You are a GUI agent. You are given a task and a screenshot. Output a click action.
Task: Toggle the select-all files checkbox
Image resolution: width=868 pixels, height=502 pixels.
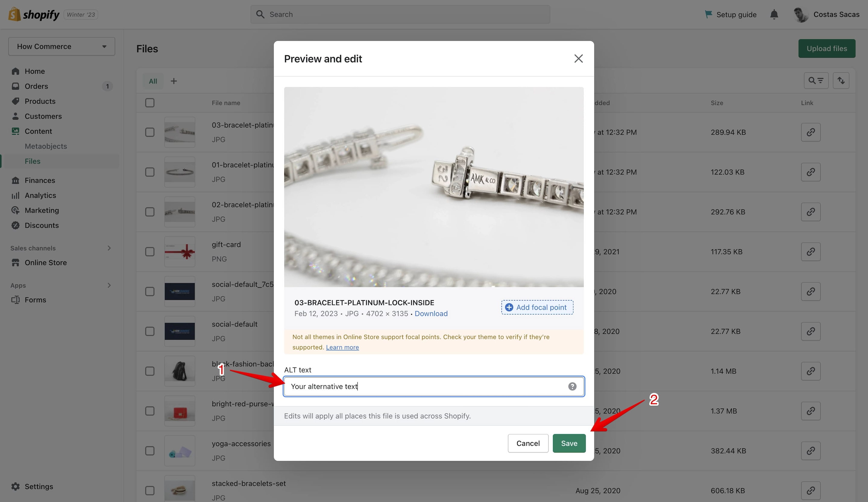150,103
